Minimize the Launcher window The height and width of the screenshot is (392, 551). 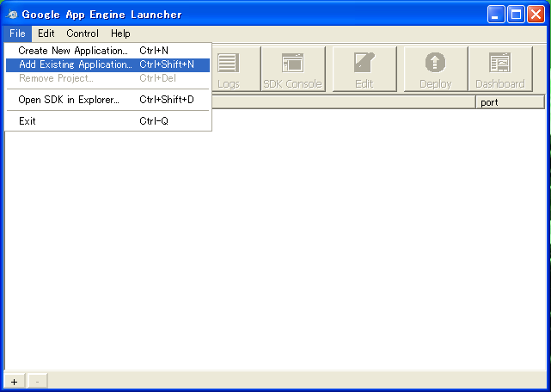(496, 15)
